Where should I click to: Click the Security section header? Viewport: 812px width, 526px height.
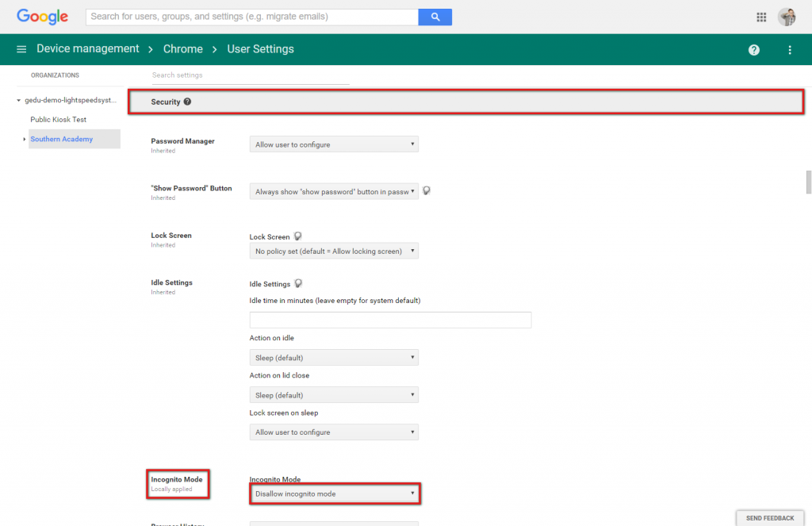coord(466,102)
